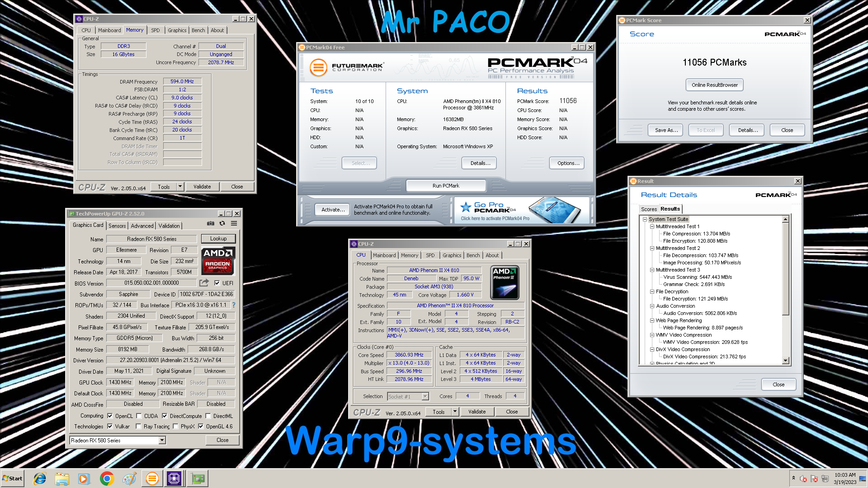Click the Futuremark orange logo in PCMark04
Viewport: 868px width, 488px height.
tap(318, 68)
